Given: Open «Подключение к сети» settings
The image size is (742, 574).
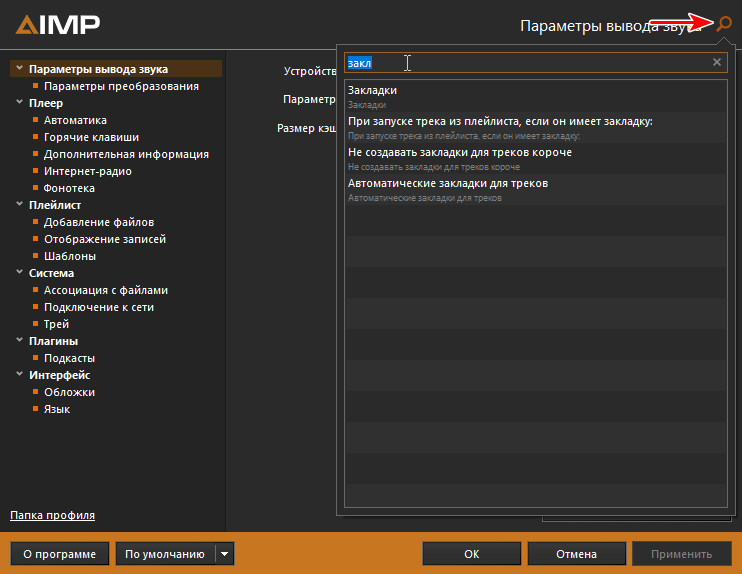Looking at the screenshot, I should click(x=99, y=308).
